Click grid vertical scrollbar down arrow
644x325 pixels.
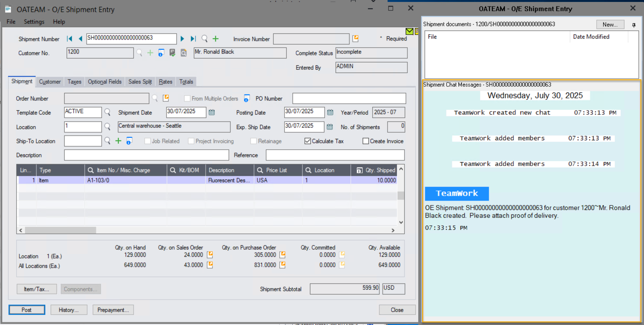[401, 222]
